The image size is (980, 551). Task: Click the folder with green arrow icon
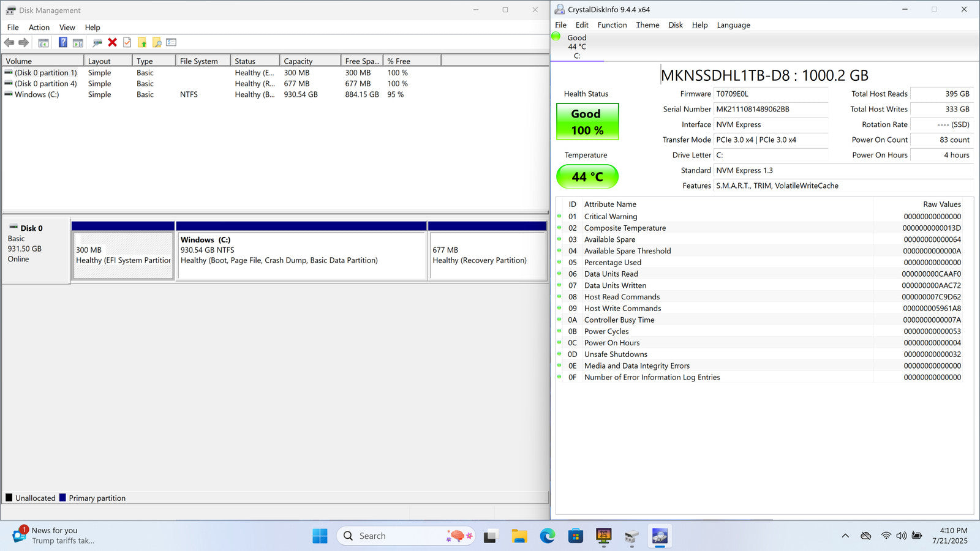pyautogui.click(x=142, y=42)
